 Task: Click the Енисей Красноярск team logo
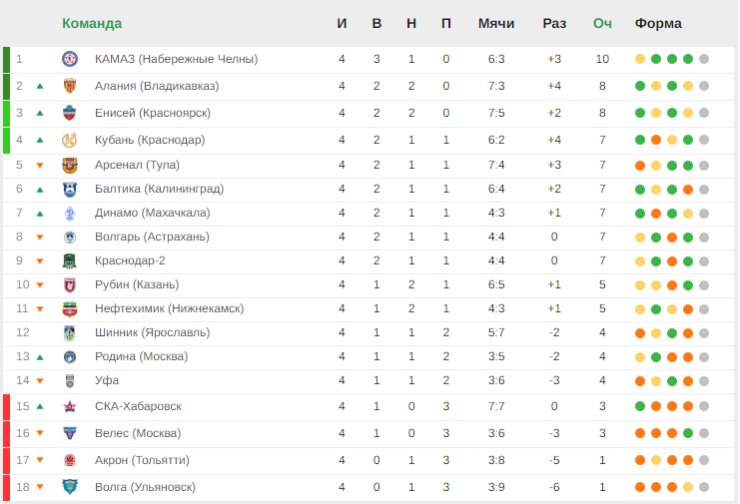point(70,113)
